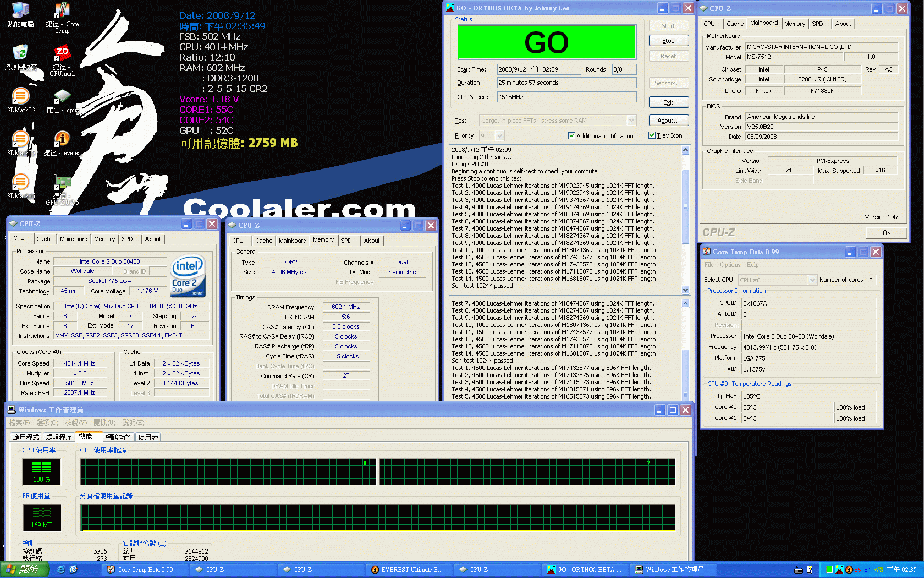
Task: Open the My Computer (我的電腦) desktop icon
Action: [20, 15]
